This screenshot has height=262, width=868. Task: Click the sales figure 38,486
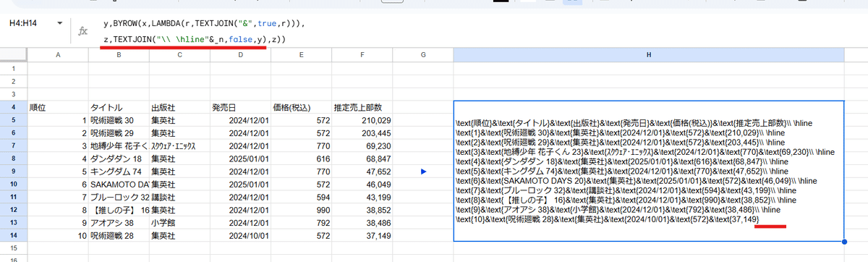(x=362, y=224)
